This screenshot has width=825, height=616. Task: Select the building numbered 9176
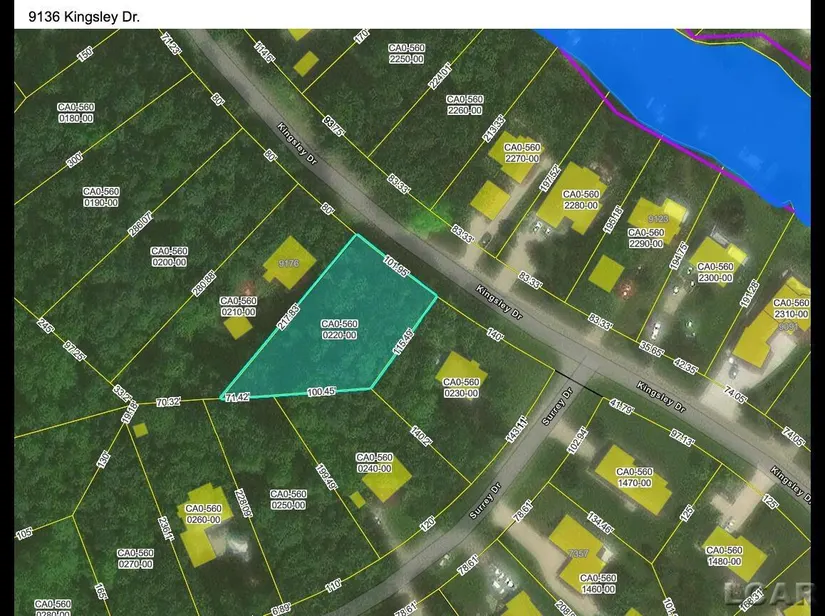tap(289, 264)
